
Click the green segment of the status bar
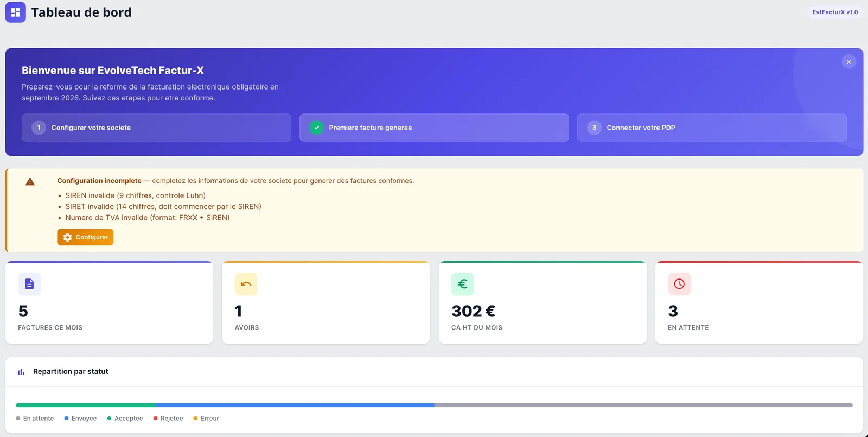coord(86,405)
